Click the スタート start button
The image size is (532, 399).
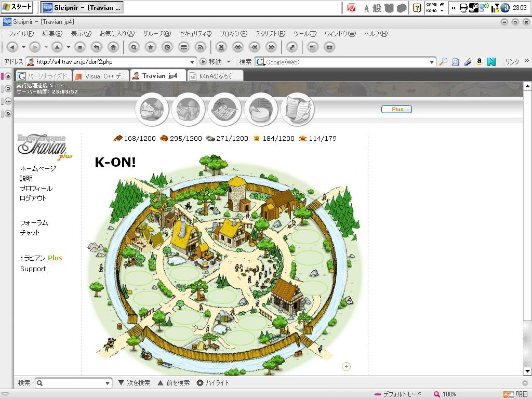(x=17, y=7)
